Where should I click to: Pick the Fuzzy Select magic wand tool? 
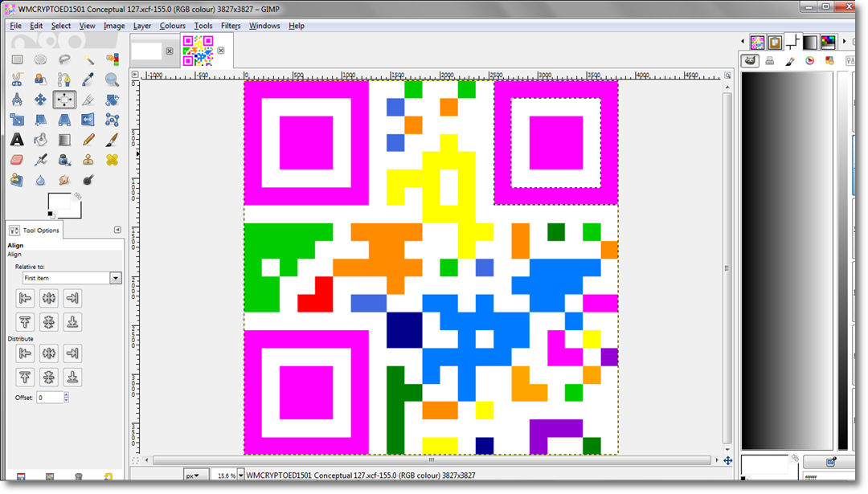[88, 59]
